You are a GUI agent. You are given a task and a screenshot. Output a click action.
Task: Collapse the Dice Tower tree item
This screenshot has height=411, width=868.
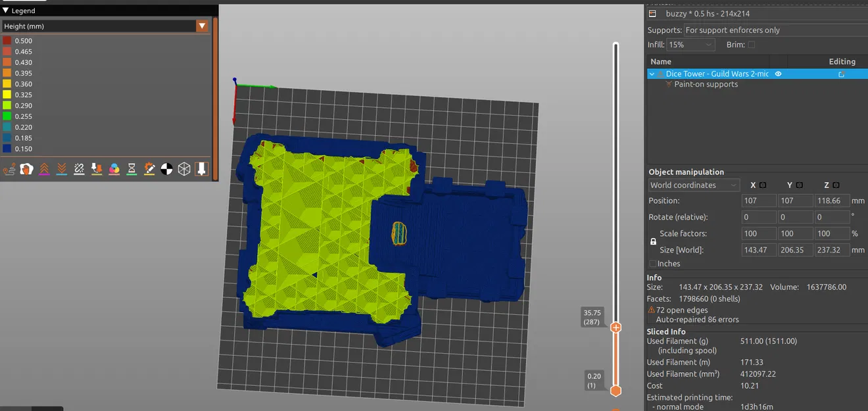pyautogui.click(x=652, y=74)
